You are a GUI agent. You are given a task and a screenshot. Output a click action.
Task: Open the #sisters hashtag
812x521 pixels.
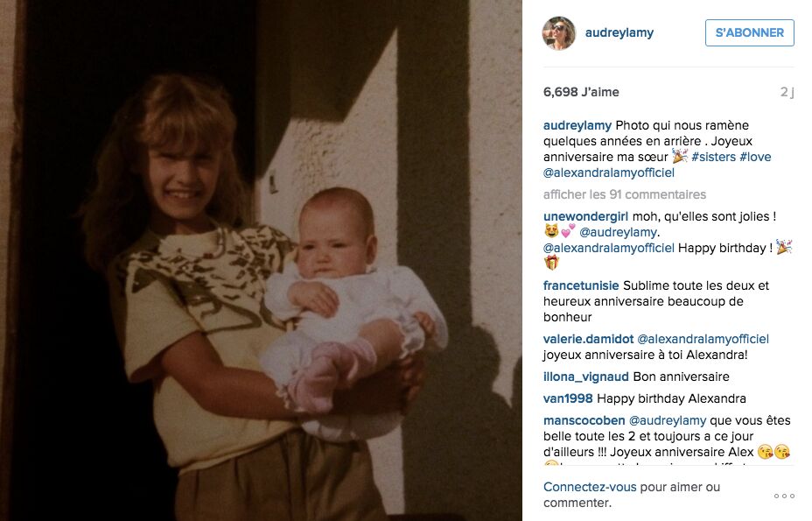(713, 157)
